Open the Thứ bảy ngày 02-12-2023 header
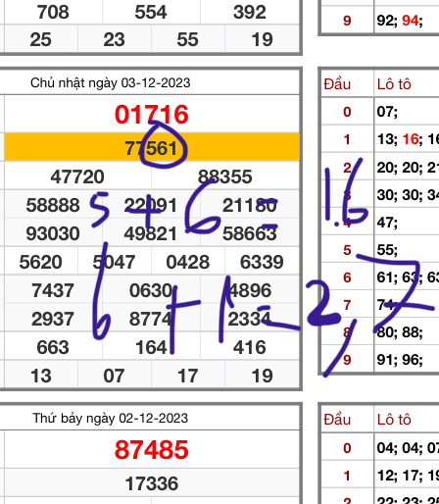 110,418
